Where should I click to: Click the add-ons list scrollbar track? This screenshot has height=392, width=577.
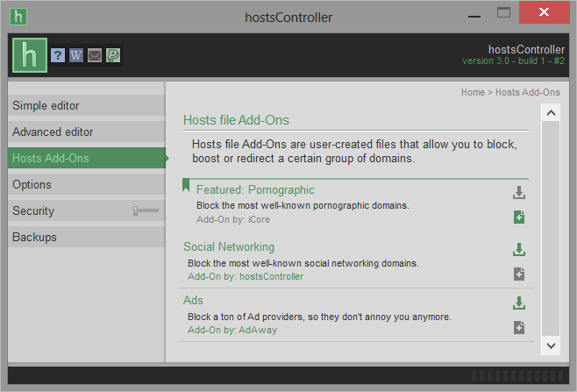click(x=551, y=228)
